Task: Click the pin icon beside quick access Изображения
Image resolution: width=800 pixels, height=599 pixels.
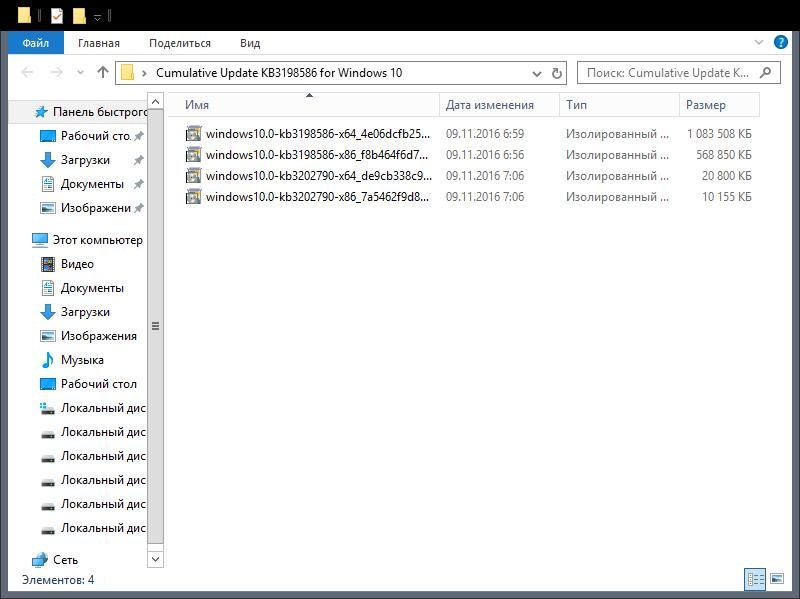Action: 138,208
